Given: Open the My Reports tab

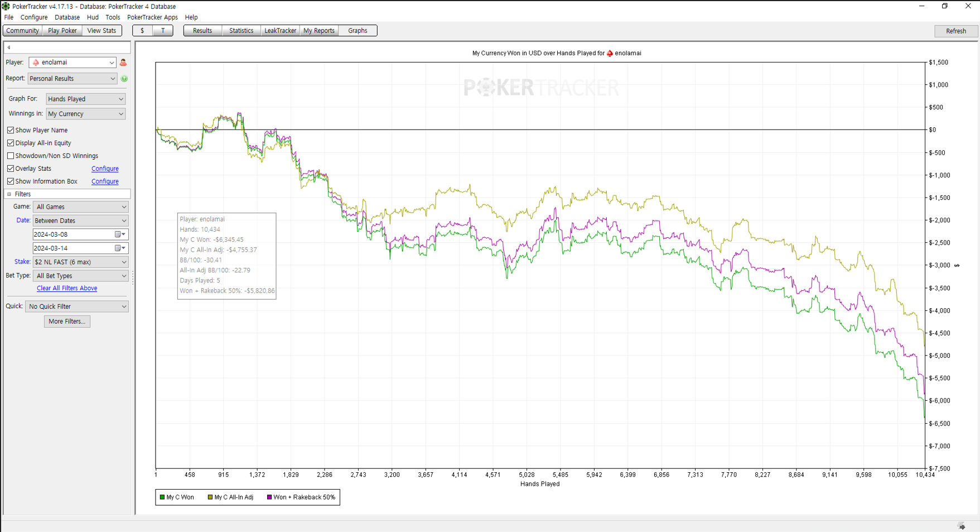Looking at the screenshot, I should pyautogui.click(x=319, y=31).
